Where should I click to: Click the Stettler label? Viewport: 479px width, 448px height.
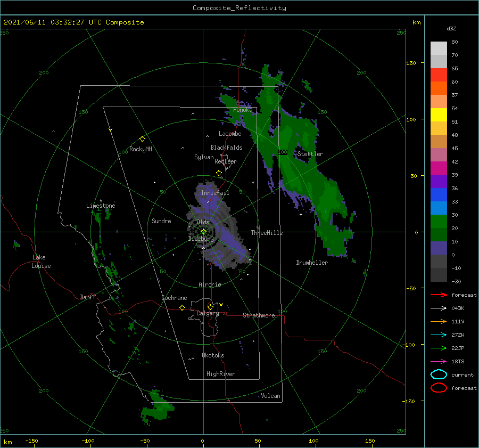tap(310, 154)
